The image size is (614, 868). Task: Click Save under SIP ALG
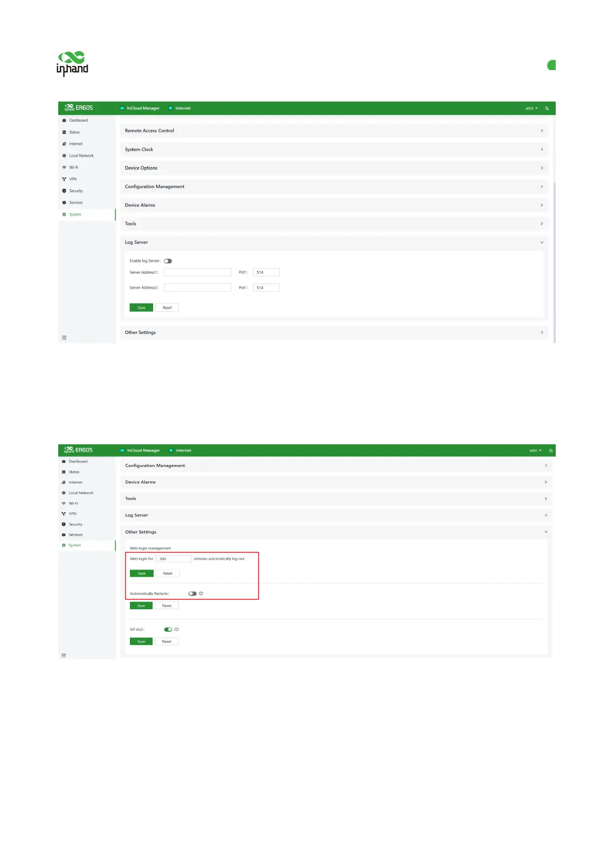(141, 642)
